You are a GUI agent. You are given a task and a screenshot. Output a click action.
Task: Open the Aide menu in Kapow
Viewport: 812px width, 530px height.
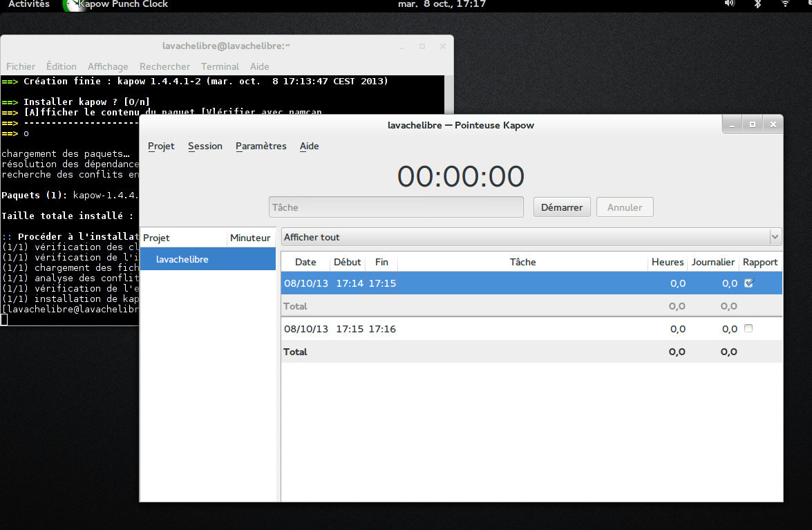coord(309,146)
